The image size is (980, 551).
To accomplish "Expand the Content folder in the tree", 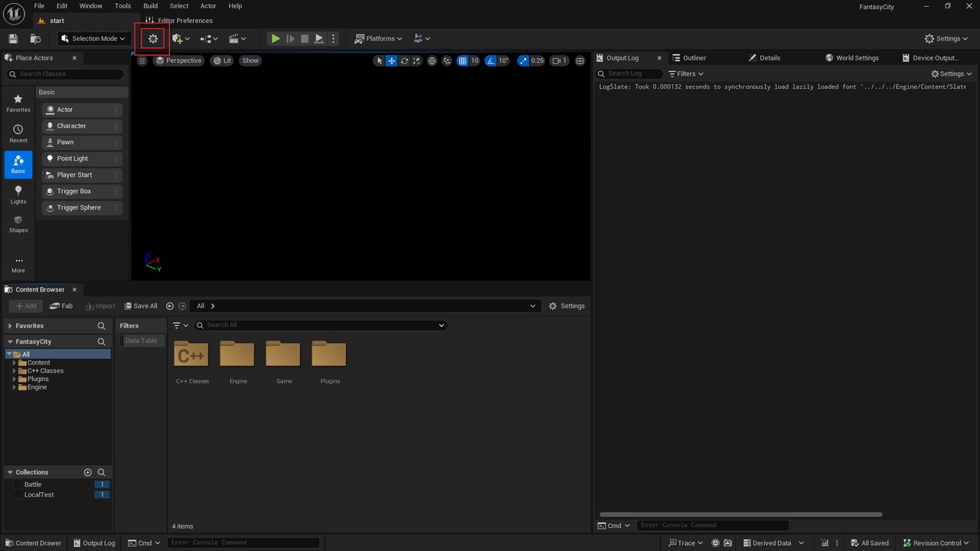I will 15,363.
